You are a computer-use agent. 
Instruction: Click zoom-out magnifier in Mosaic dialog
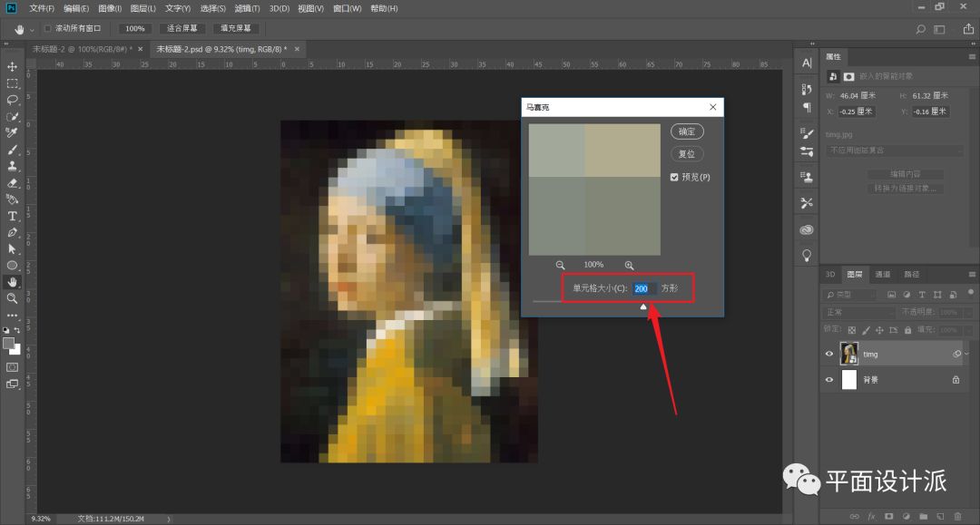(561, 265)
